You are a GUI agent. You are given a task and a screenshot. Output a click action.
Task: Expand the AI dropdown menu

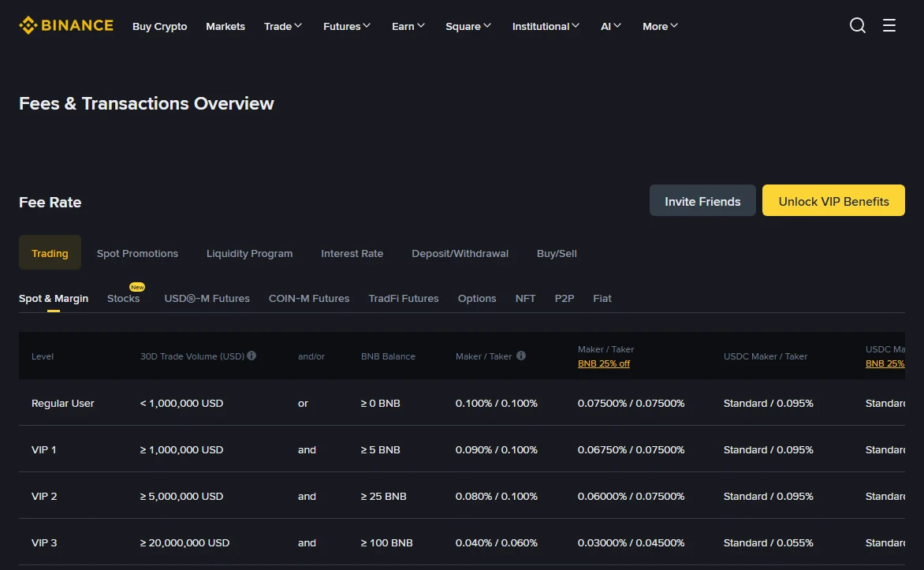pos(610,26)
